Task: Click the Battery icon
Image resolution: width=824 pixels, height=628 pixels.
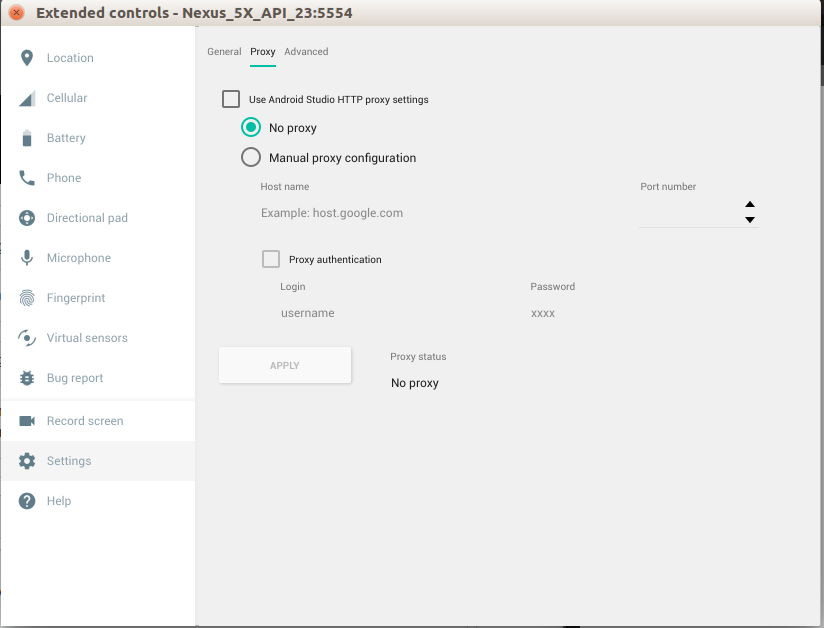Action: pyautogui.click(x=27, y=138)
